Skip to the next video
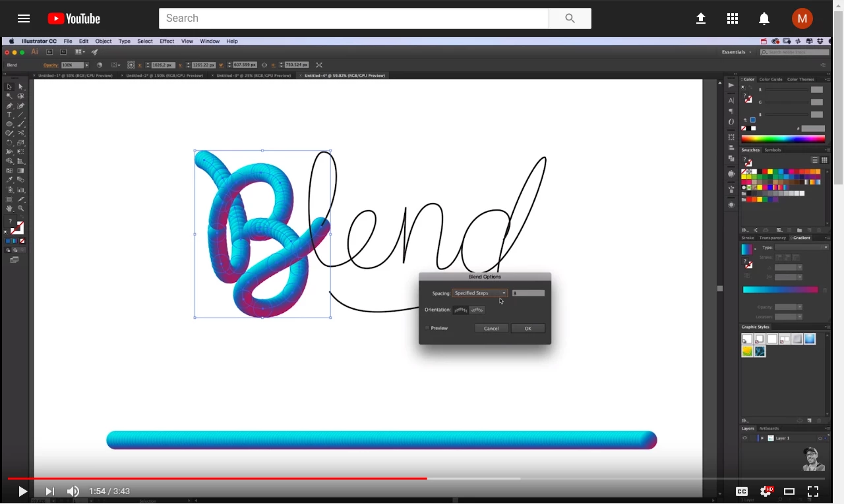844x504 pixels. pos(50,491)
